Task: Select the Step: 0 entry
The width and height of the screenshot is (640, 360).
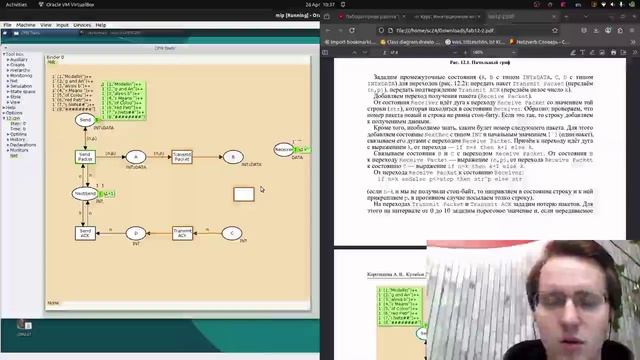Action: [x=18, y=123]
